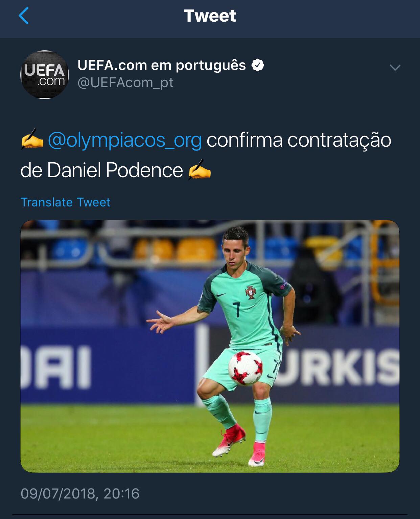Viewport: 420px width, 519px height.
Task: Open tweet options chevron menu
Action: [395, 67]
